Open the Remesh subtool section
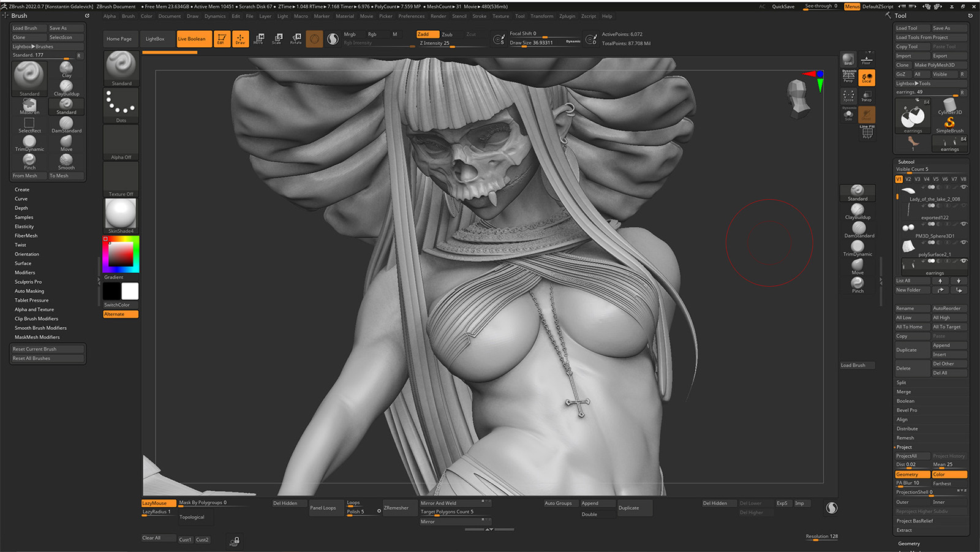980x552 pixels. tap(905, 438)
